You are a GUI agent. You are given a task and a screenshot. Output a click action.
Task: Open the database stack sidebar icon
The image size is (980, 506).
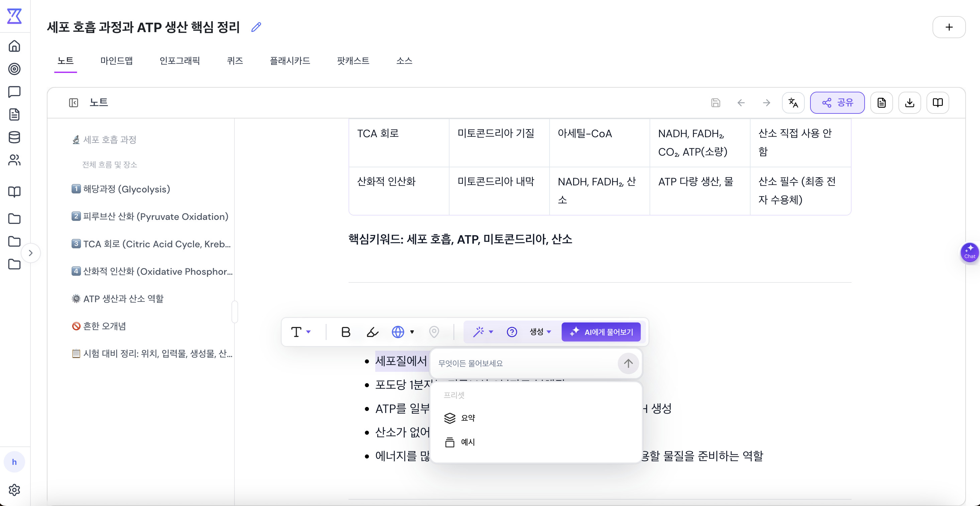click(x=14, y=138)
